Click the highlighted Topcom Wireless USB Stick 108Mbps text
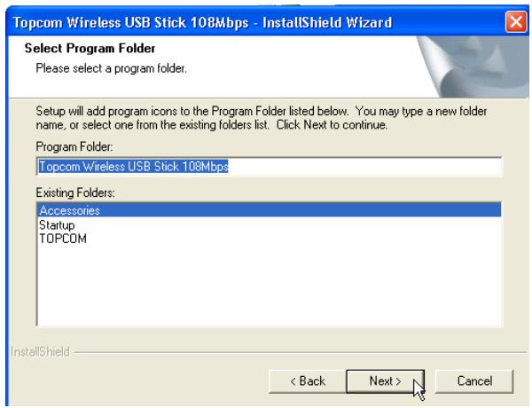532x408 pixels. pyautogui.click(x=133, y=167)
